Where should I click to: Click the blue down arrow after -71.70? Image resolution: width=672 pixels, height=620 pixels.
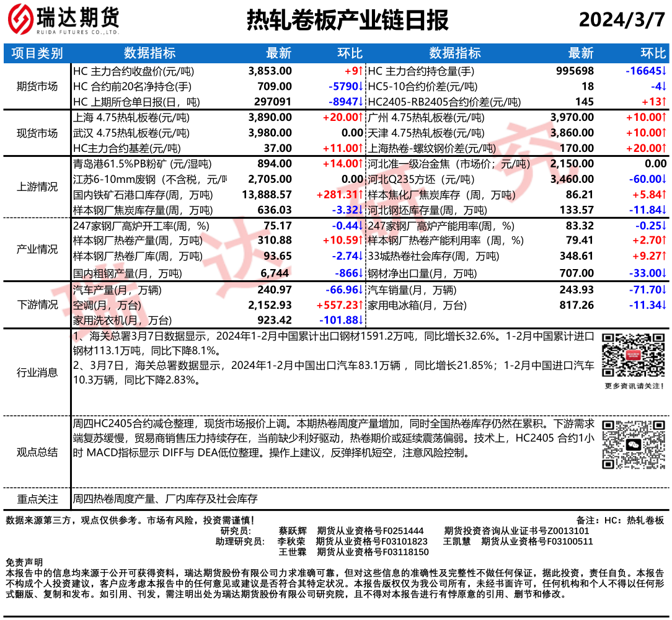(x=664, y=290)
